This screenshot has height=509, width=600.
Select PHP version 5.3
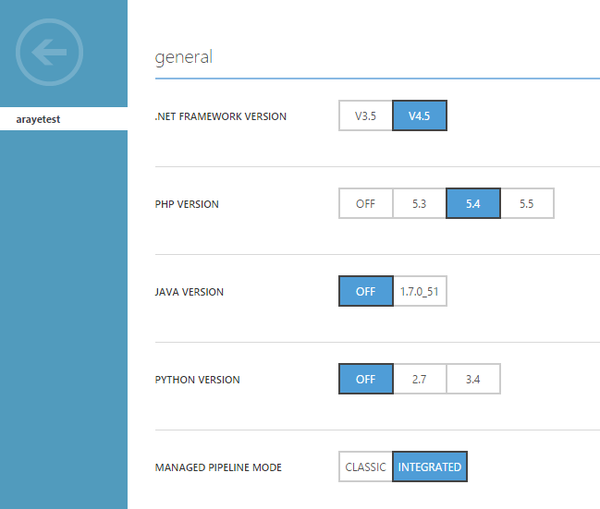419,204
